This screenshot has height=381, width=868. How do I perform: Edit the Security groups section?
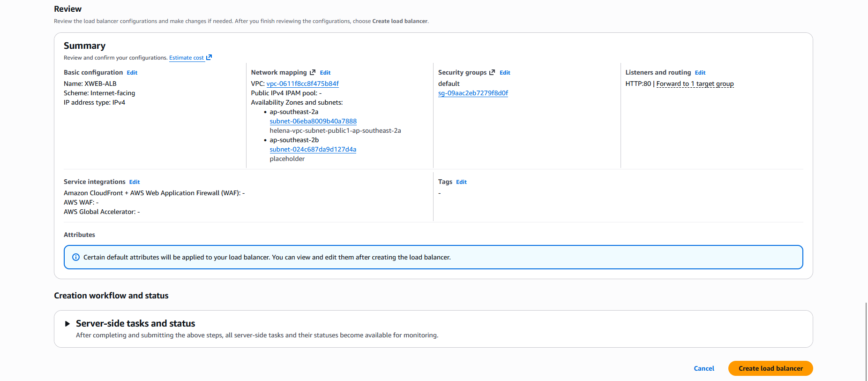505,73
